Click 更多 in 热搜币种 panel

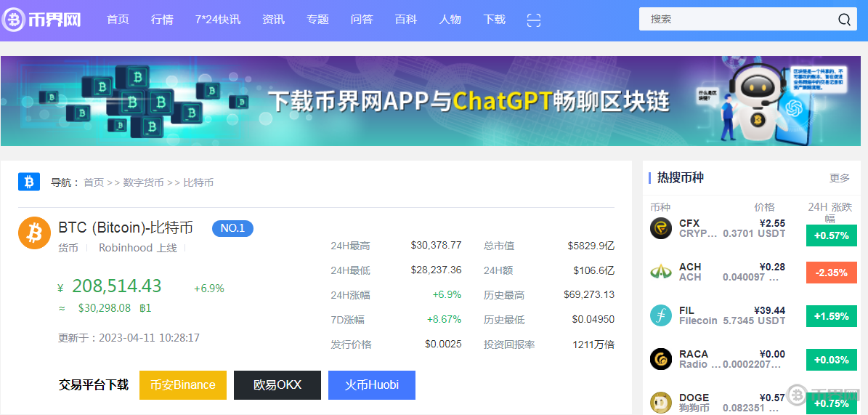click(x=840, y=178)
